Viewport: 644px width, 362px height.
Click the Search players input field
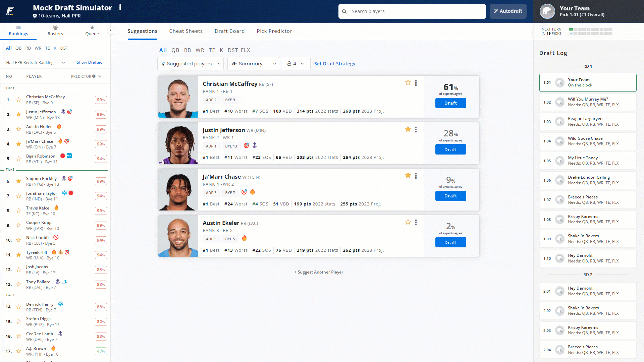[x=412, y=11]
